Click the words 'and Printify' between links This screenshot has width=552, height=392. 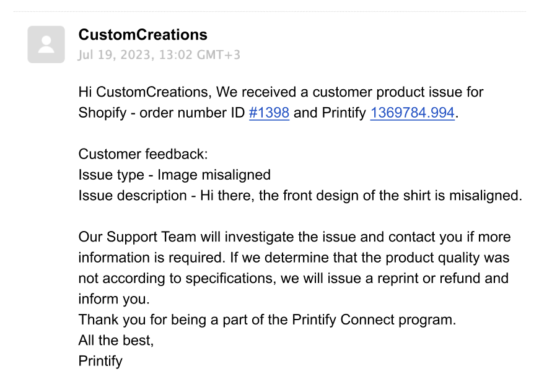pos(330,113)
